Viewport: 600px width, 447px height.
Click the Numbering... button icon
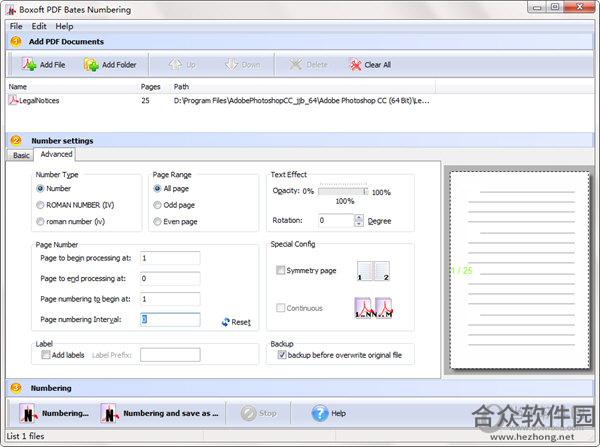point(28,413)
